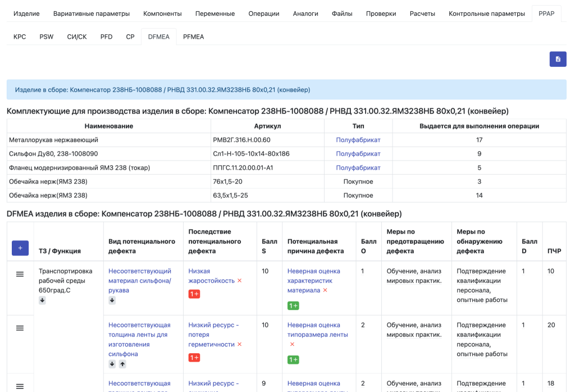Click ПЧР value 10 in first row
This screenshot has height=392, width=575.
click(x=551, y=271)
